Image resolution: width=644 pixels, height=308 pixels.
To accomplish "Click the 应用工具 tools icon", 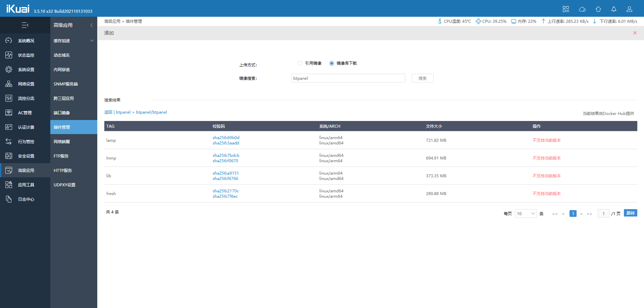I will [9, 185].
